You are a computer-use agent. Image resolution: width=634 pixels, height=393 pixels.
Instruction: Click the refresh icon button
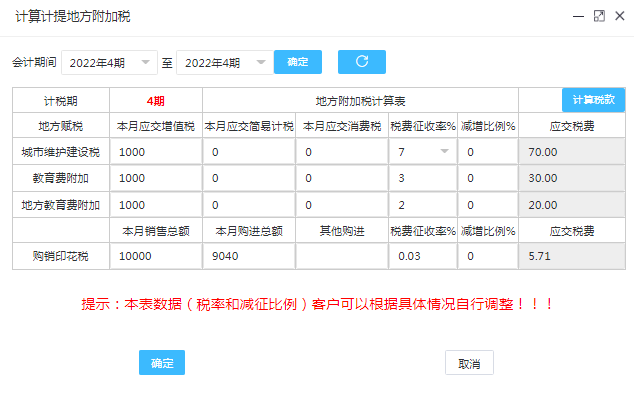(361, 62)
